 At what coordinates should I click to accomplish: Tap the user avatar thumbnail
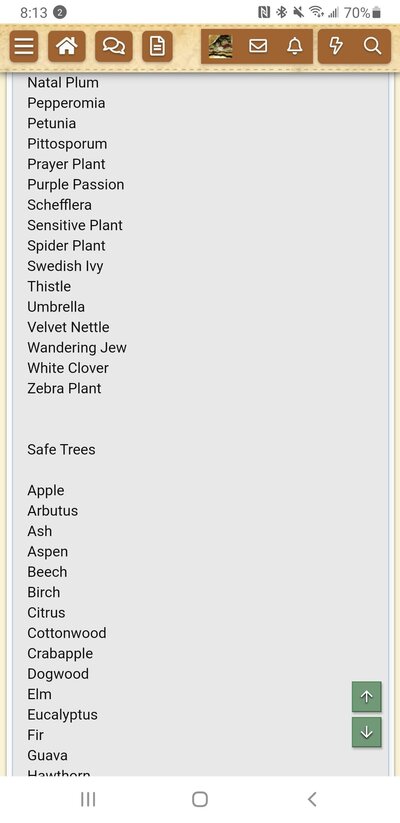220,46
